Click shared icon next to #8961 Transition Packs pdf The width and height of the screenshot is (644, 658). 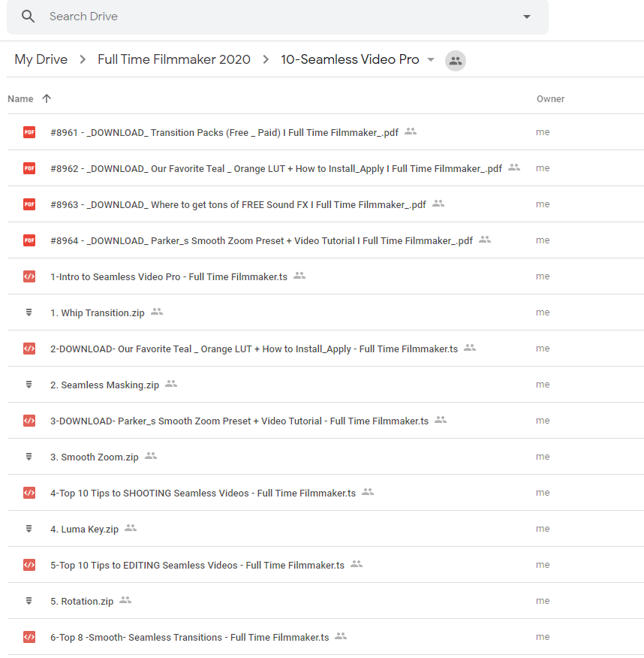point(411,131)
